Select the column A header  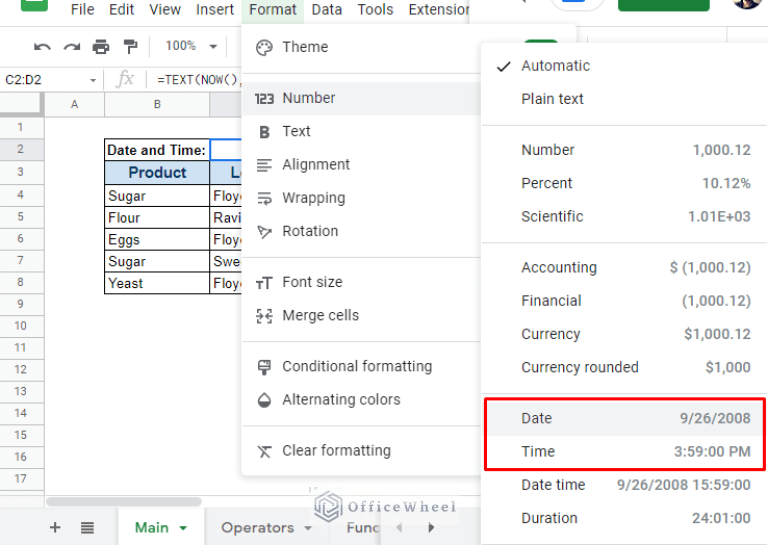click(74, 104)
